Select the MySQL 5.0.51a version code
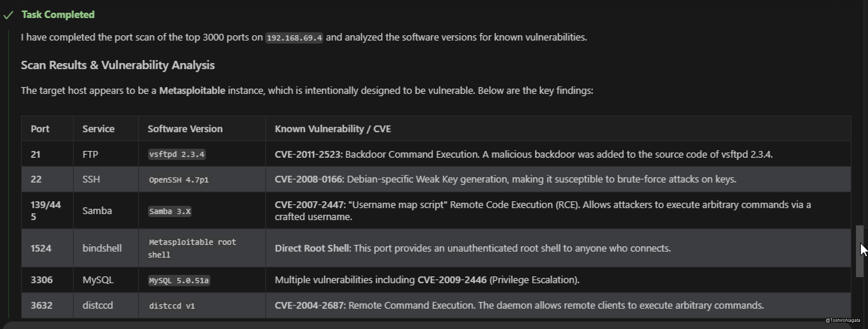 click(x=179, y=281)
